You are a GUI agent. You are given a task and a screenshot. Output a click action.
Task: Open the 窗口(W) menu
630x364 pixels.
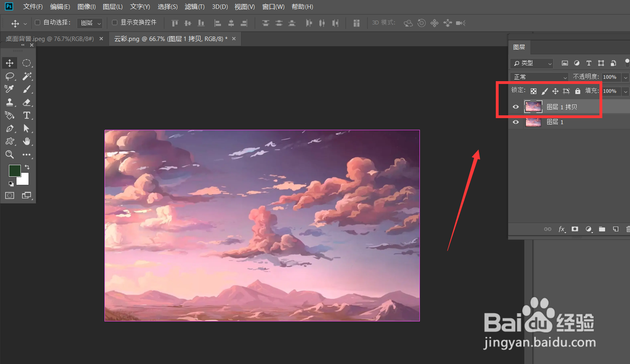click(273, 7)
